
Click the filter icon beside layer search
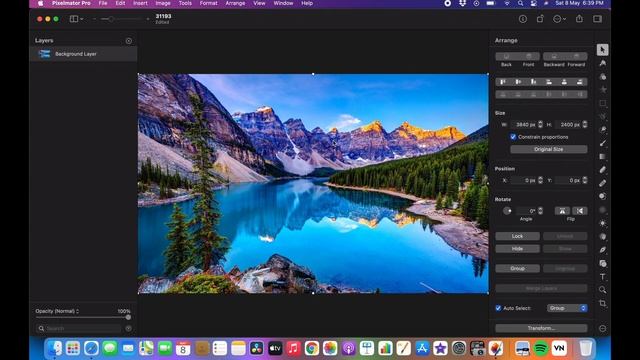(129, 328)
